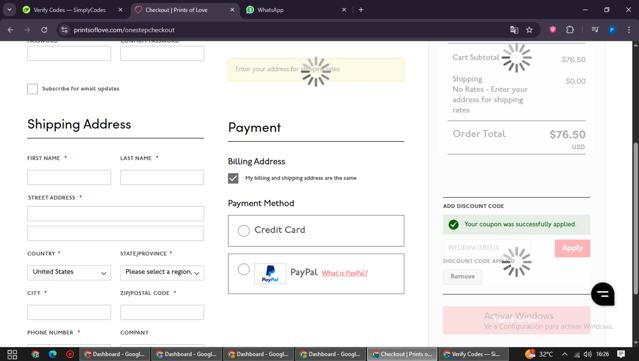Click the address bar URL
Viewport: 639px width, 361px height.
124,30
